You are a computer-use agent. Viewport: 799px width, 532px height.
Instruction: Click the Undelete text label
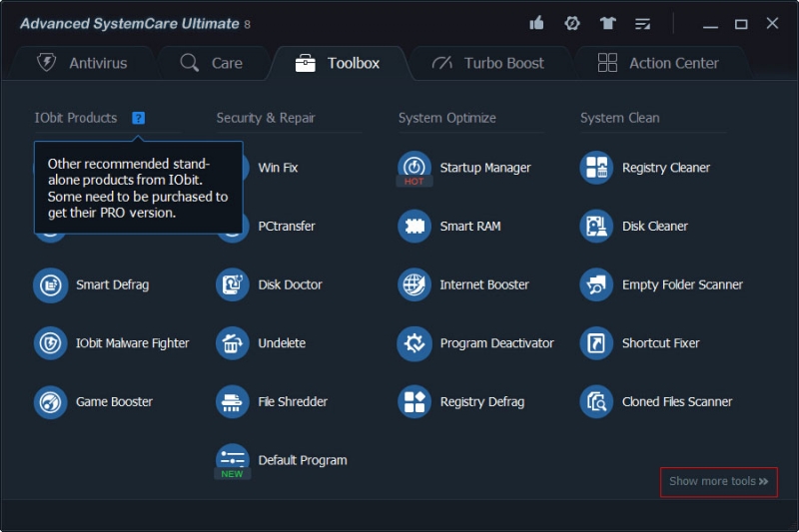pos(282,343)
